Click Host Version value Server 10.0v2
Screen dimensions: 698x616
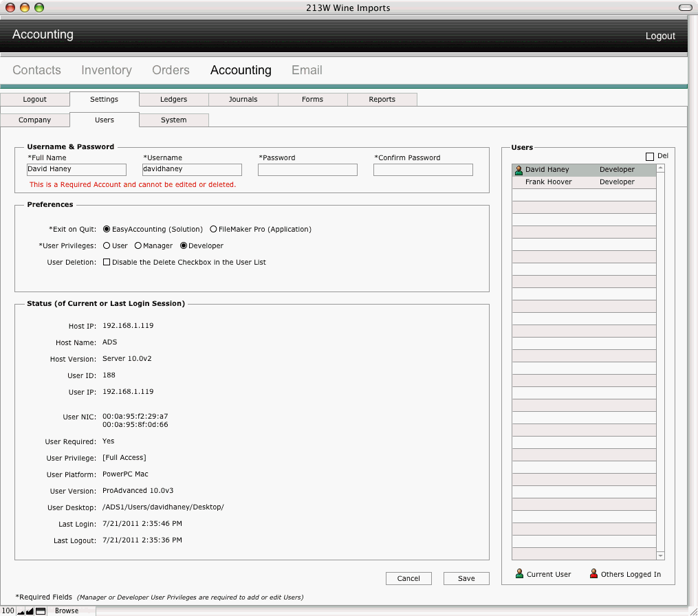pyautogui.click(x=127, y=359)
